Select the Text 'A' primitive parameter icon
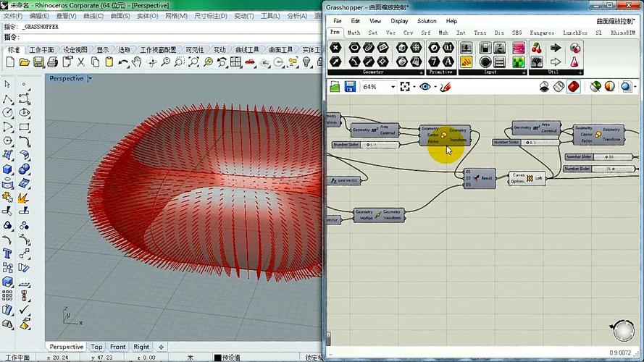The width and height of the screenshot is (644, 362). (x=448, y=62)
